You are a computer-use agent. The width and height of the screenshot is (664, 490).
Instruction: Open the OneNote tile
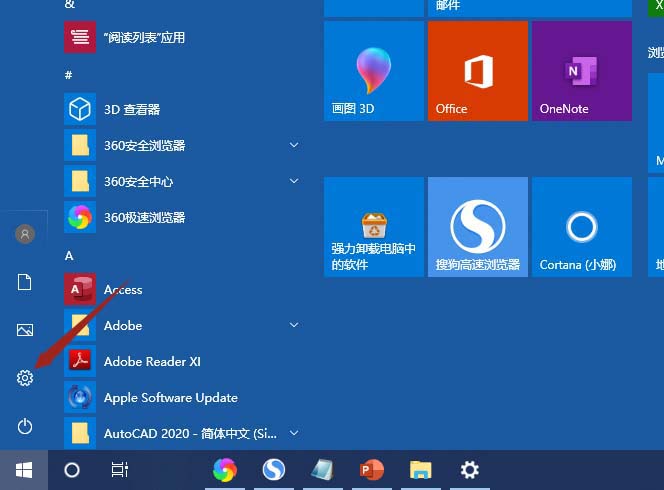coord(582,71)
